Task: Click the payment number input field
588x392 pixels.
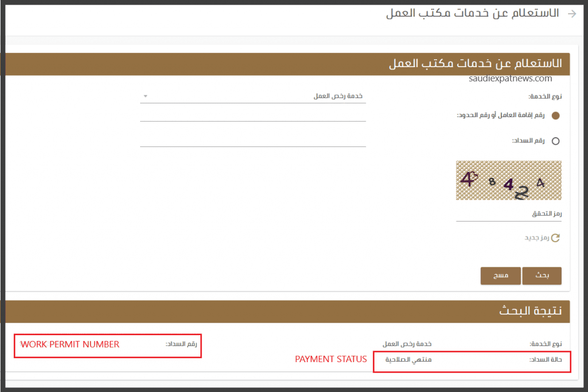Action: coord(253,141)
